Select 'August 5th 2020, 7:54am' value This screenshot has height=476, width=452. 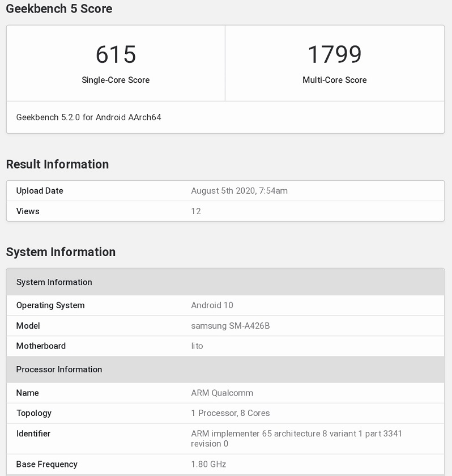(x=240, y=190)
